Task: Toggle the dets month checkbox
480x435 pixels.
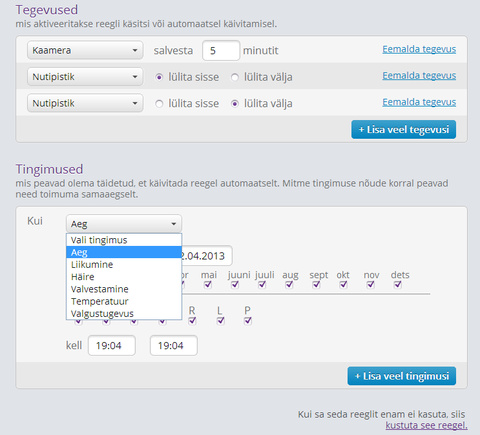Action: pyautogui.click(x=398, y=284)
